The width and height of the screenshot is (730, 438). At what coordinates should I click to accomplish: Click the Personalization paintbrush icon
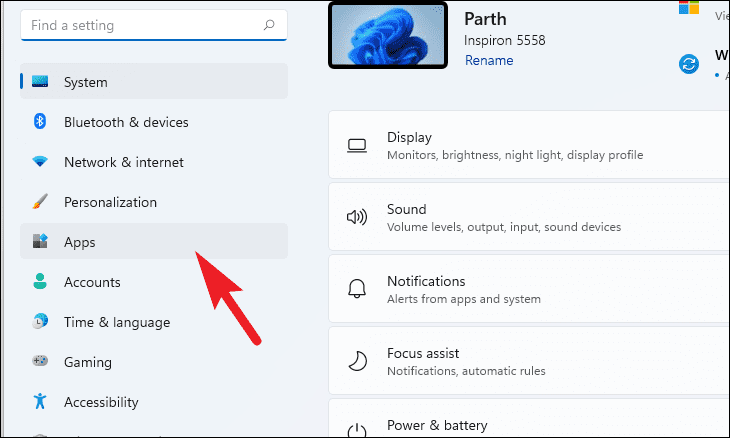[x=40, y=202]
